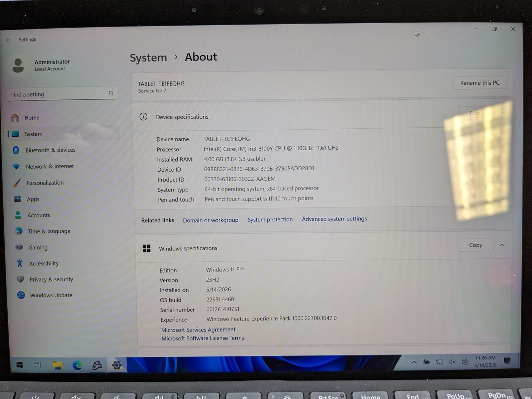Click the Privacy & security shield icon
The width and height of the screenshot is (532, 399).
20,279
